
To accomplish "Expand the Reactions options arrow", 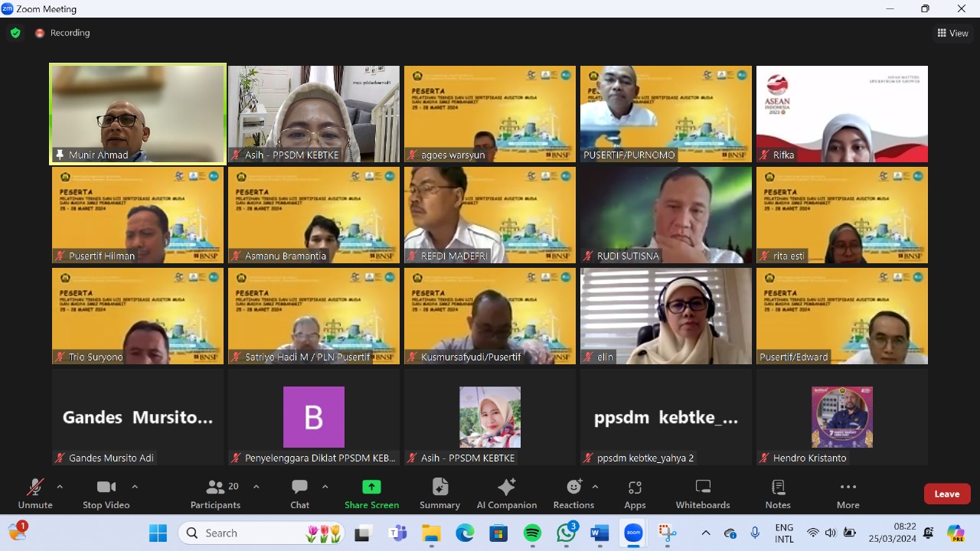I will tap(595, 487).
